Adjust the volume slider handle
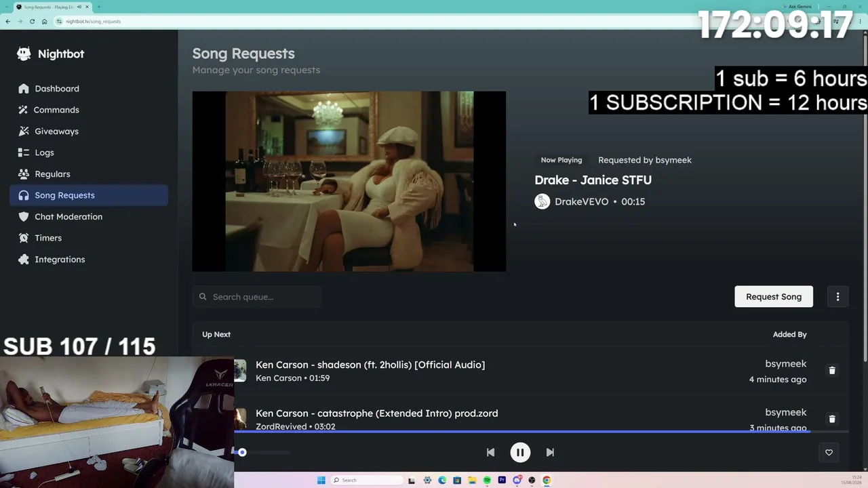Screen dimensions: 868x488 [x=242, y=452]
